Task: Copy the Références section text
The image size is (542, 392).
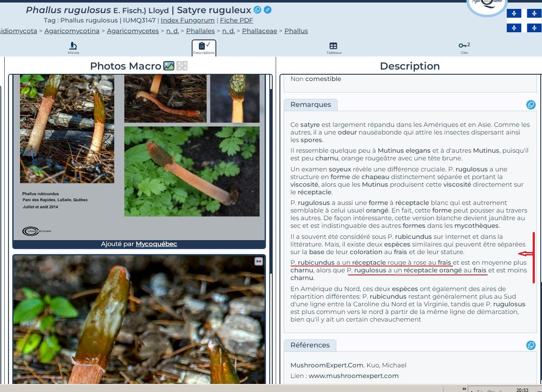Action: click(x=531, y=345)
